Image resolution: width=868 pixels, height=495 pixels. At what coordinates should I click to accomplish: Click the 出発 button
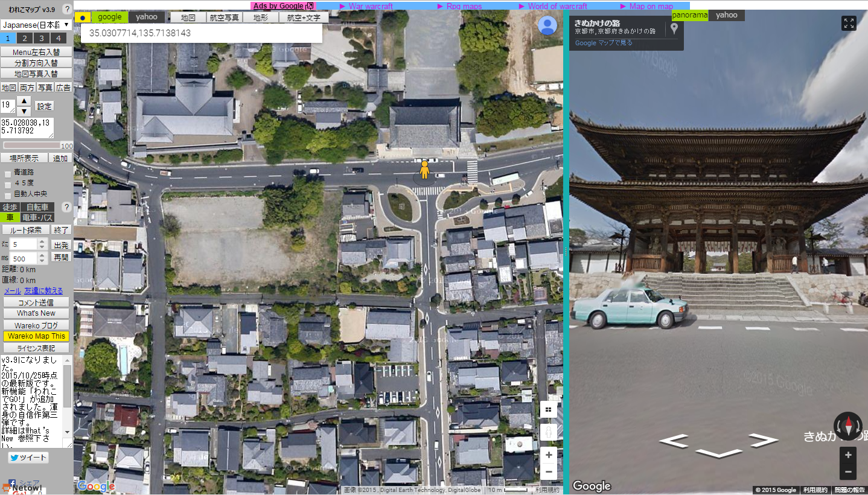(61, 245)
